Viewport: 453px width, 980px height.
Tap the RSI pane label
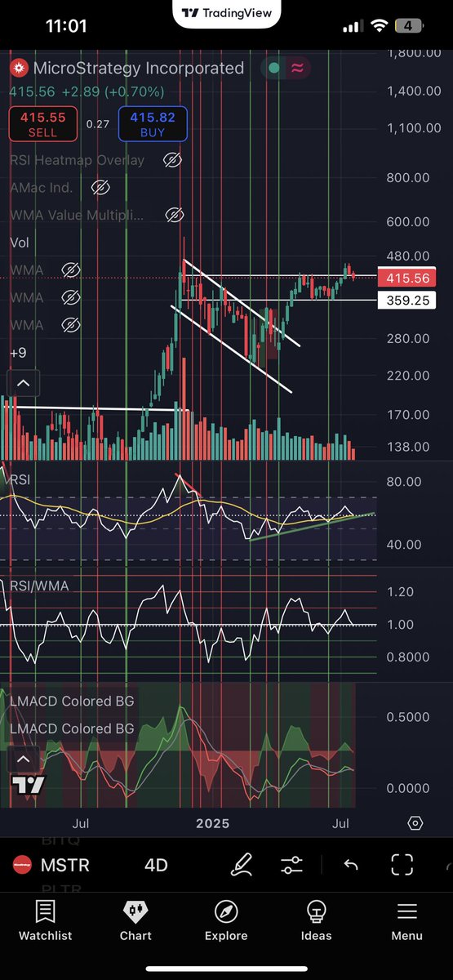pyautogui.click(x=19, y=480)
